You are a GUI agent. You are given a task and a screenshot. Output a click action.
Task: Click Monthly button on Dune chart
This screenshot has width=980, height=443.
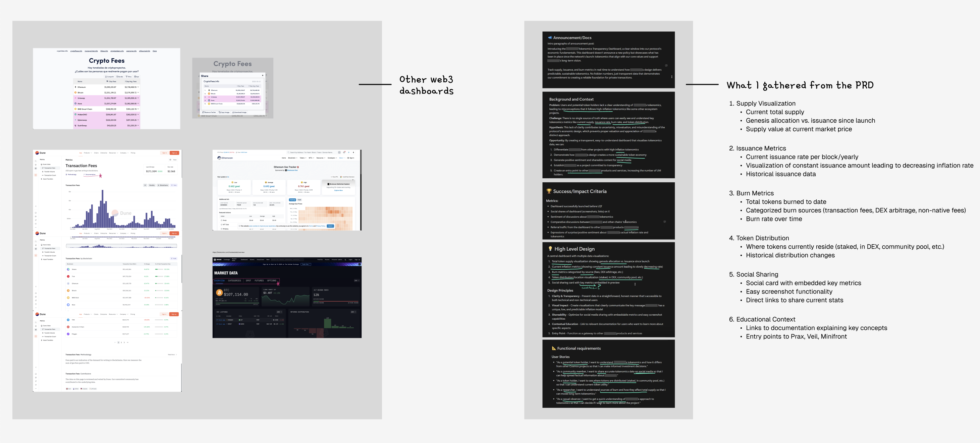click(x=152, y=185)
